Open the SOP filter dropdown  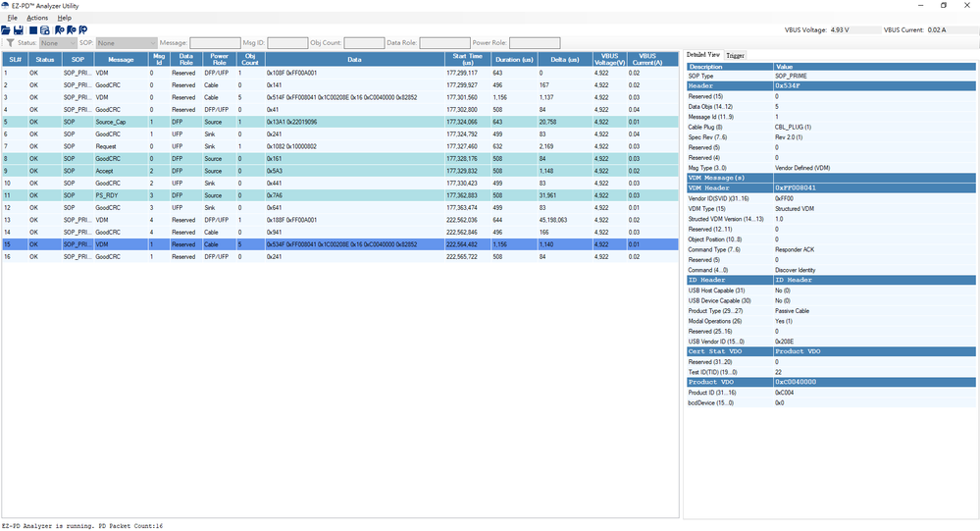click(127, 43)
